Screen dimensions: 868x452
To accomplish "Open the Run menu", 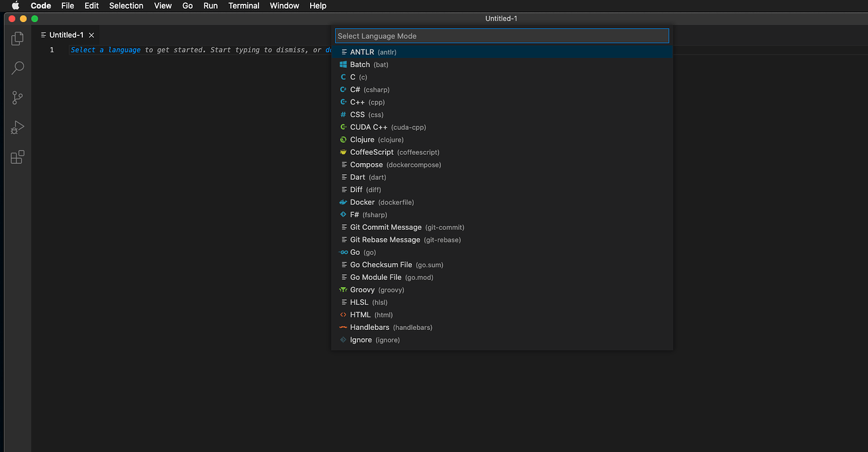I will [x=211, y=6].
